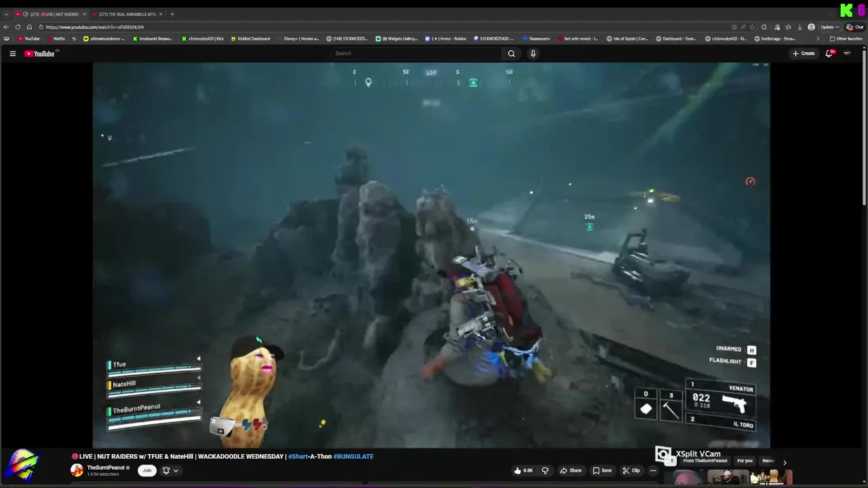Screen dimensions: 868x488
Task: Go to browser home page
Action: coord(29,27)
